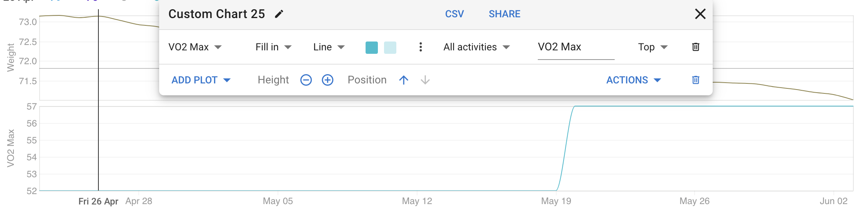Change the Top axis placement dropdown
The width and height of the screenshot is (868, 216).
[653, 47]
